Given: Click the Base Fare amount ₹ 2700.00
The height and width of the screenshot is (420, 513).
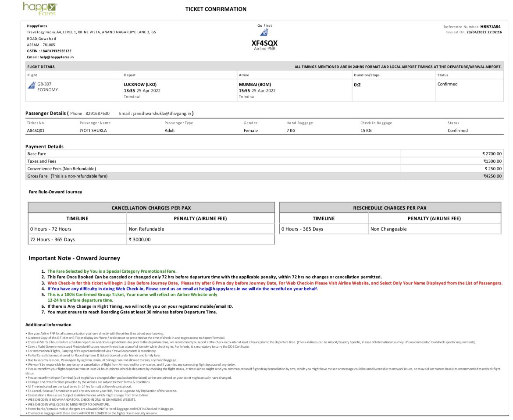Looking at the screenshot, I should pyautogui.click(x=492, y=154).
